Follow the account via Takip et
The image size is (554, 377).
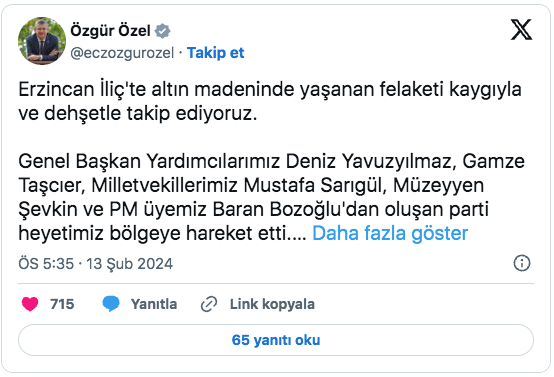[x=216, y=53]
